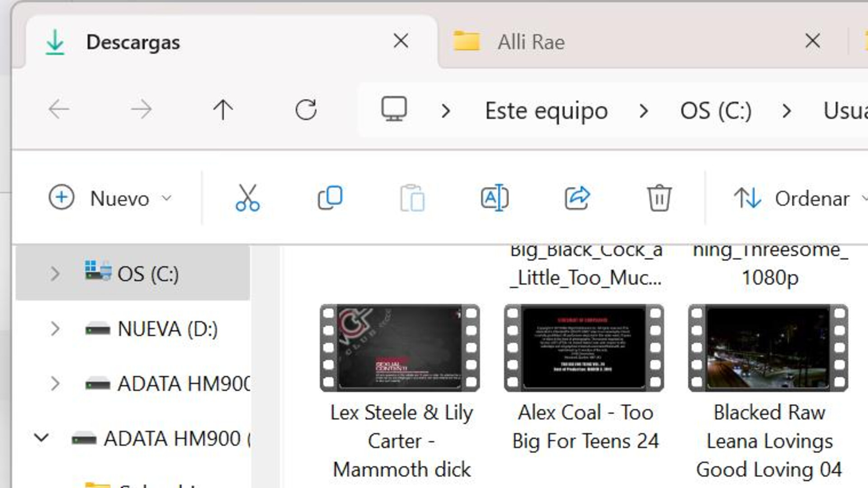
Task: Select the Lex Steele video thumbnail
Action: [x=400, y=347]
